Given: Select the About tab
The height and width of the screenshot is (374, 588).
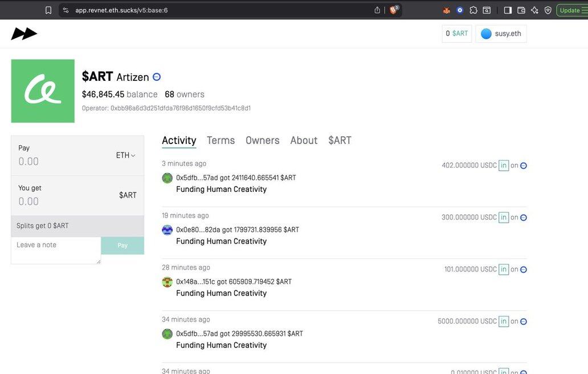Looking at the screenshot, I should point(304,141).
